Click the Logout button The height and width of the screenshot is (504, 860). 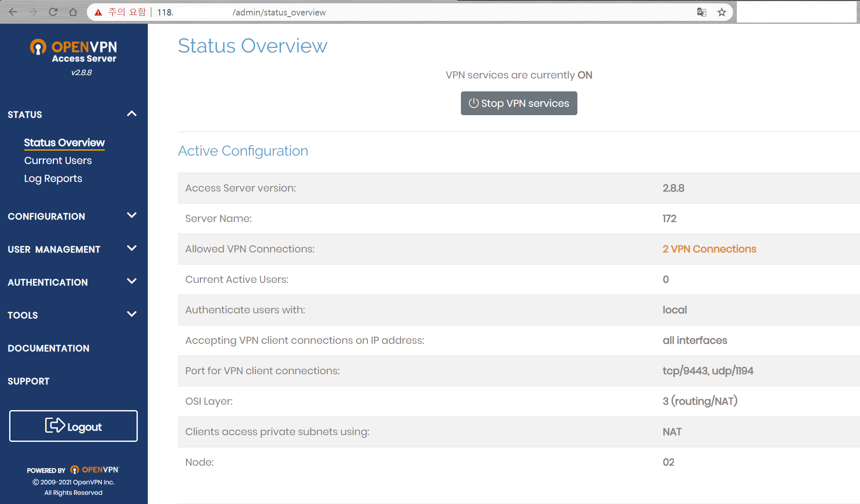point(73,426)
